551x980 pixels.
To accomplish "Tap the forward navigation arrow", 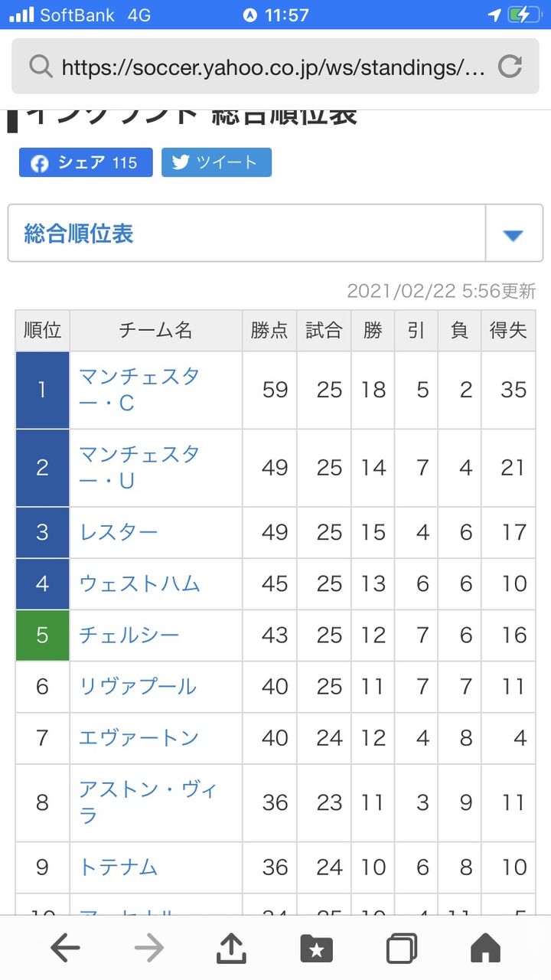I will click(x=149, y=947).
